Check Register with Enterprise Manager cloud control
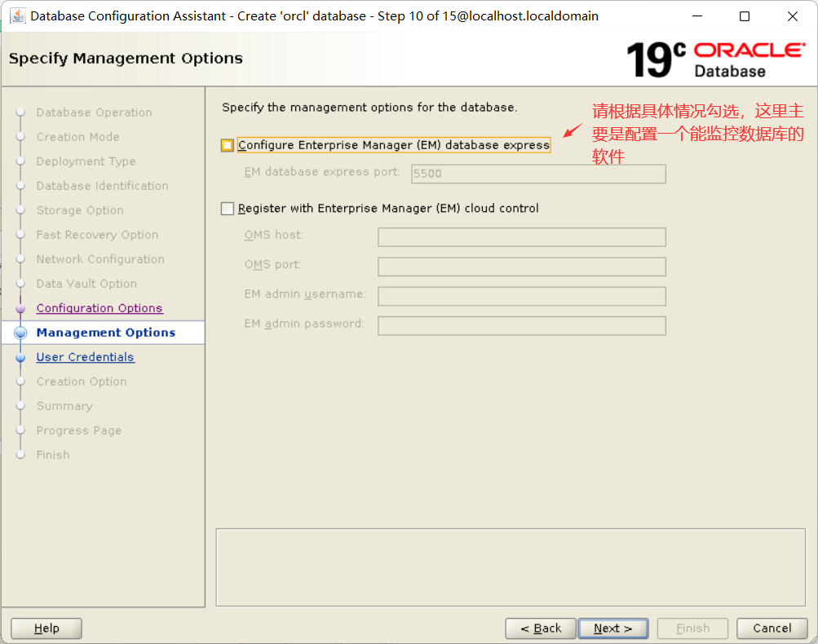This screenshot has height=644, width=818. point(228,209)
